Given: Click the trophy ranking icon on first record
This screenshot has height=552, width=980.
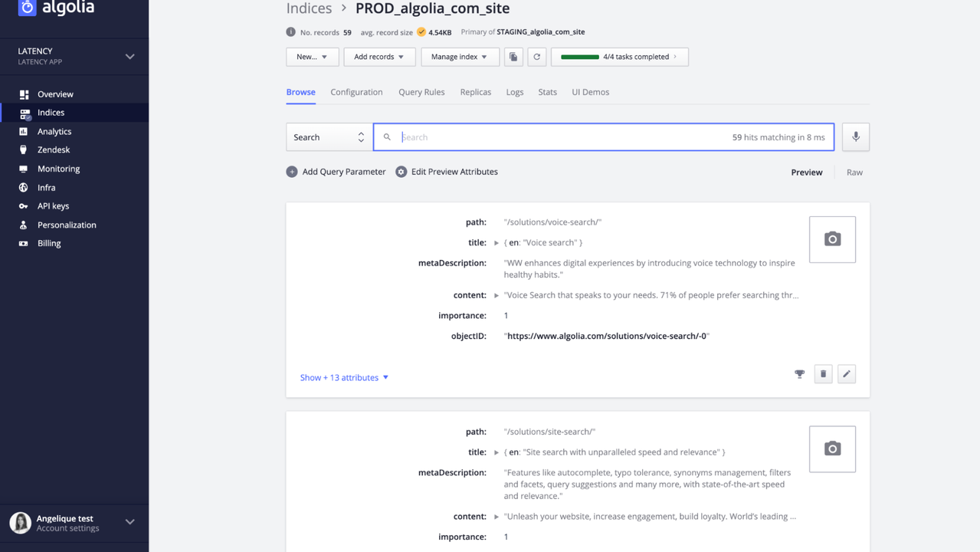Looking at the screenshot, I should tap(799, 374).
